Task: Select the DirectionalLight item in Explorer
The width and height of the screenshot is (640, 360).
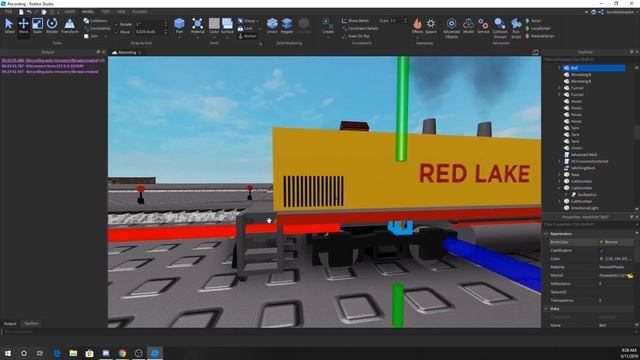Action: pos(584,208)
